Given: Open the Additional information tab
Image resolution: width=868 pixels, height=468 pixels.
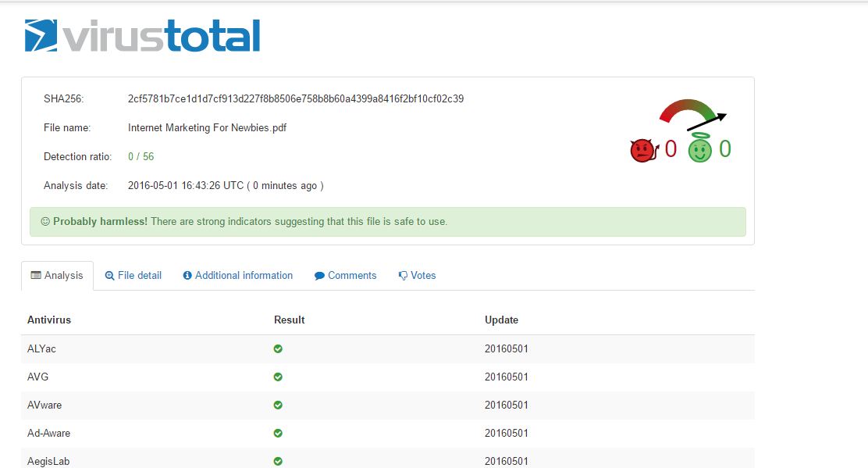Looking at the screenshot, I should [238, 276].
